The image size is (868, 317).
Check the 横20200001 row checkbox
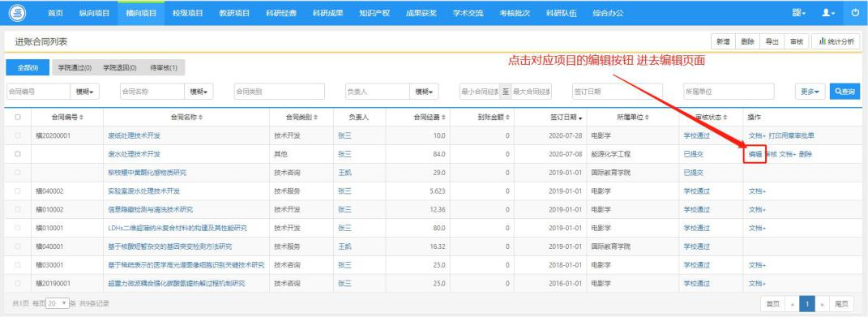(x=18, y=135)
